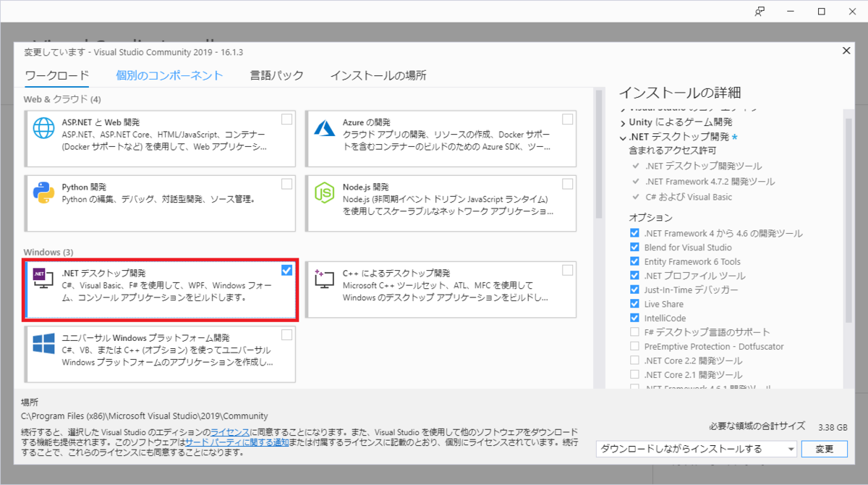868x485 pixels.
Task: Check .NET Core 2.1 開発ツール option
Action: [634, 375]
